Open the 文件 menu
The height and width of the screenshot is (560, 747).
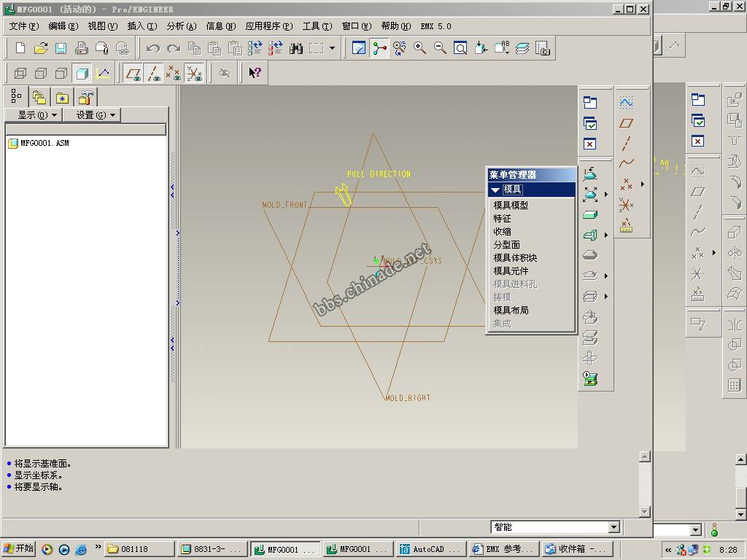(x=23, y=26)
